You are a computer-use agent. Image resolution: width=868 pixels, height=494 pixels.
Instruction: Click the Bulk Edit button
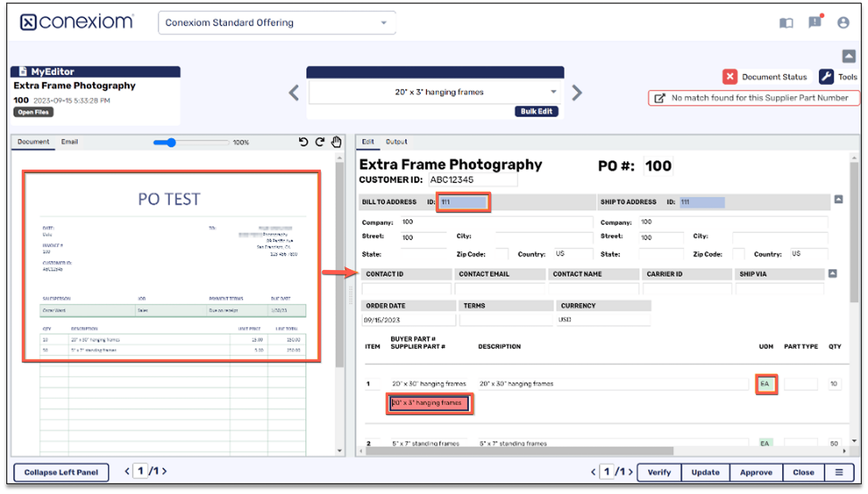point(537,111)
